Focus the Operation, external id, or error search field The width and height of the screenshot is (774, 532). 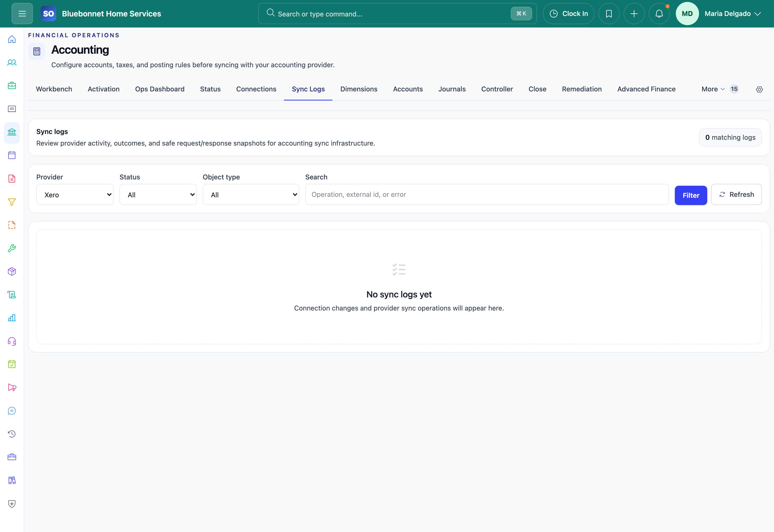tap(487, 195)
